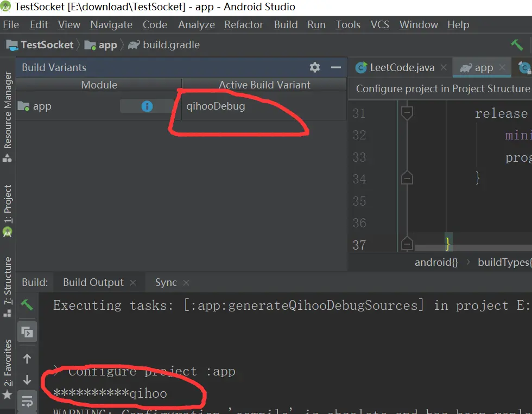Image resolution: width=532 pixels, height=414 pixels.
Task: Toggle soft-wrap icon in Build output
Action: click(x=27, y=402)
